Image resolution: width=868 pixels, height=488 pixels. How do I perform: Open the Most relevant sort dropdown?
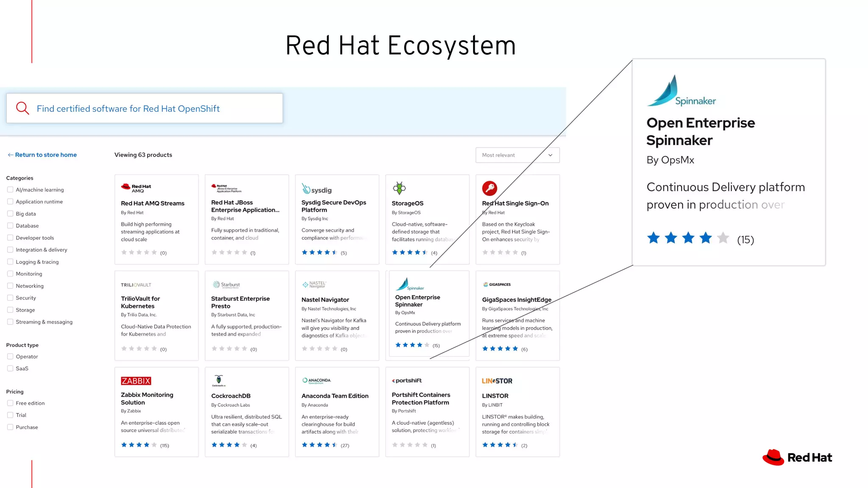click(x=517, y=155)
